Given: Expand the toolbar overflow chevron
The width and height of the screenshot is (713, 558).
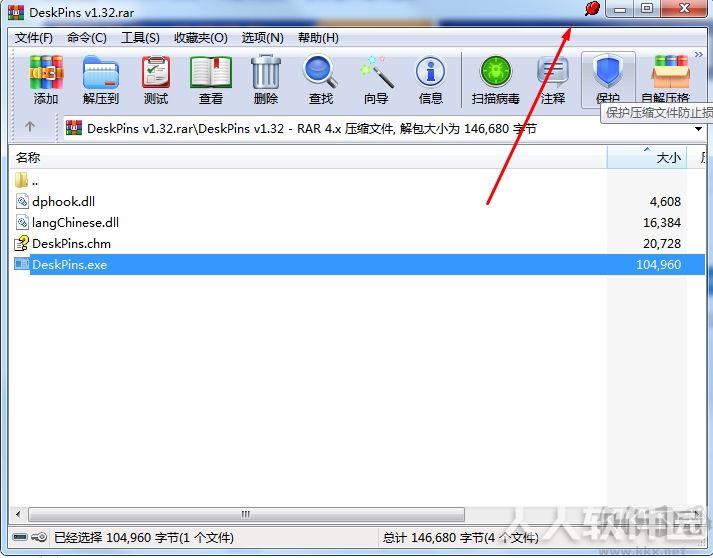Looking at the screenshot, I should (698, 55).
